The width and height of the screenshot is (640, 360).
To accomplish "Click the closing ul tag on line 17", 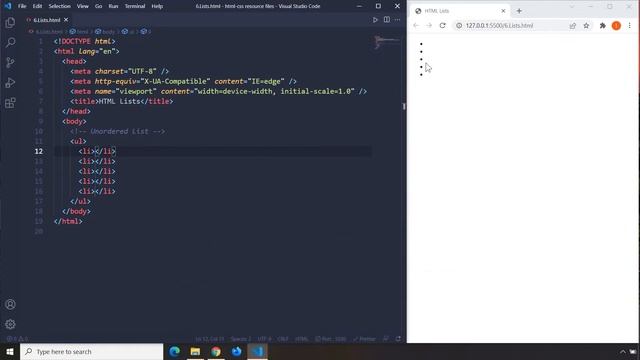I will [x=80, y=201].
